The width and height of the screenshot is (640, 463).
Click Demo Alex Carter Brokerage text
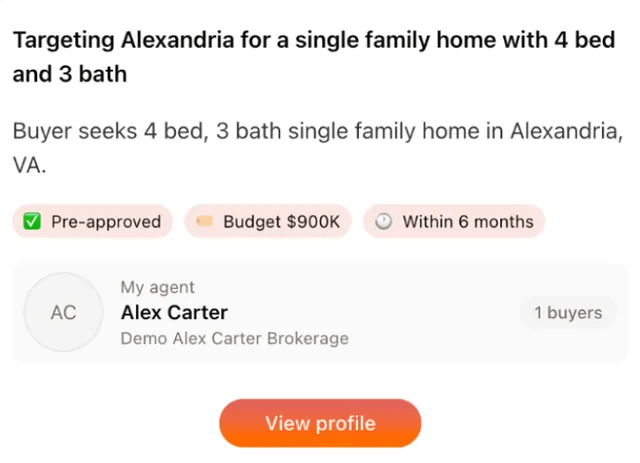(x=235, y=338)
